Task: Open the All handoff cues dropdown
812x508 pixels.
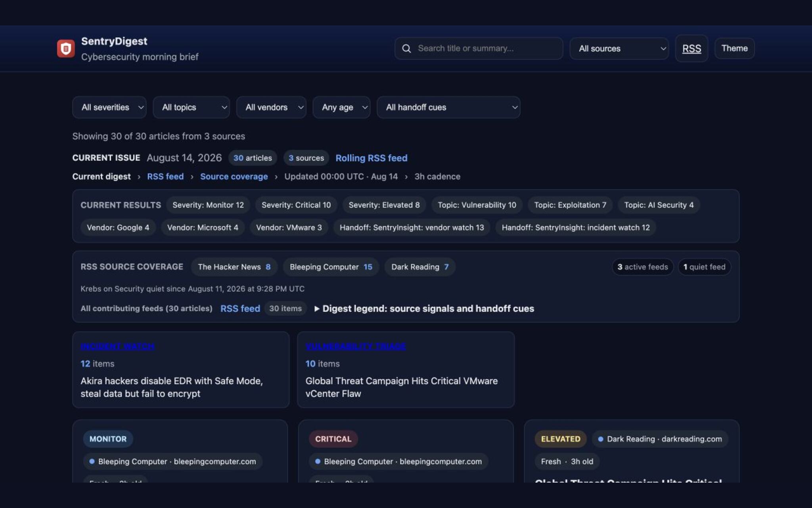Action: pos(448,107)
